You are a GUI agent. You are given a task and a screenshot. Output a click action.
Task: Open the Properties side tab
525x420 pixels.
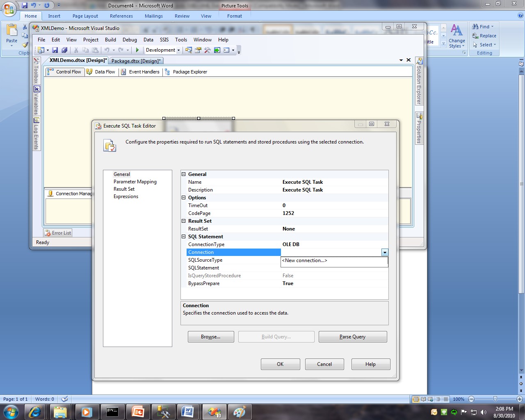pos(419,128)
